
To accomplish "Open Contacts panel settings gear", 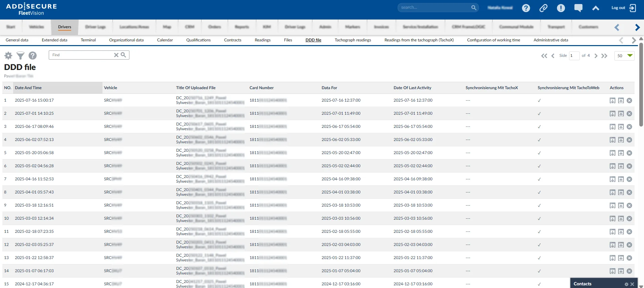I will click(x=626, y=284).
